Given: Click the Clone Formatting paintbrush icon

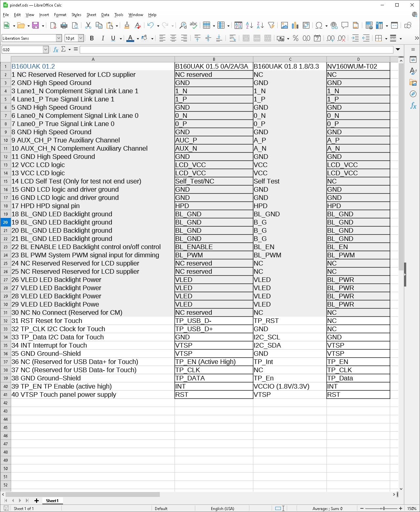Looking at the screenshot, I should coord(127,26).
